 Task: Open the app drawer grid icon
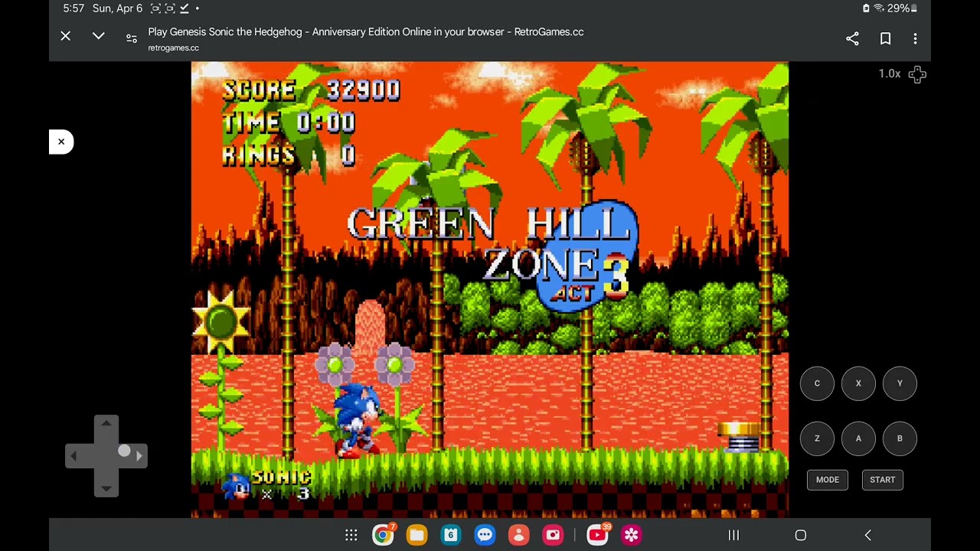[351, 535]
